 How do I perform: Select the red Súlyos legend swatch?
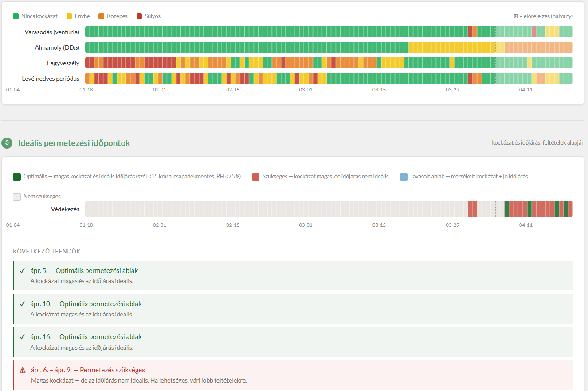(x=139, y=16)
